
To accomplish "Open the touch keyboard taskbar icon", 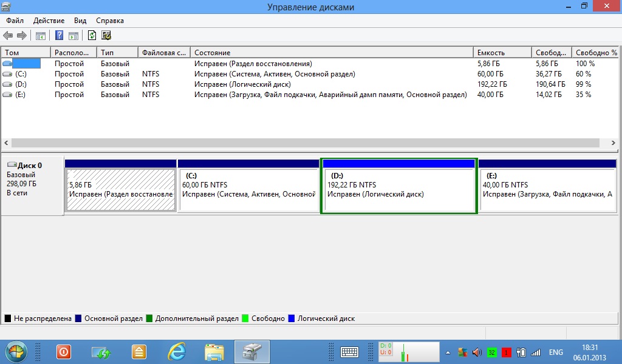I will tap(349, 352).
